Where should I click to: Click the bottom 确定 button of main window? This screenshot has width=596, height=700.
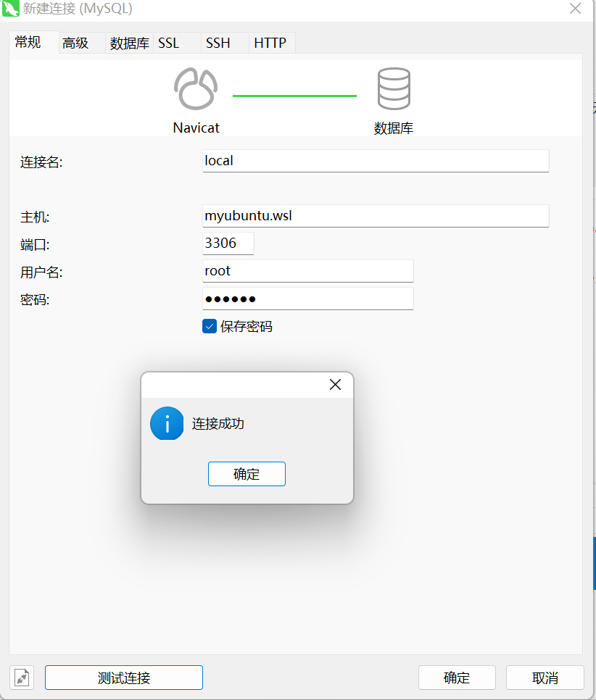tap(457, 678)
